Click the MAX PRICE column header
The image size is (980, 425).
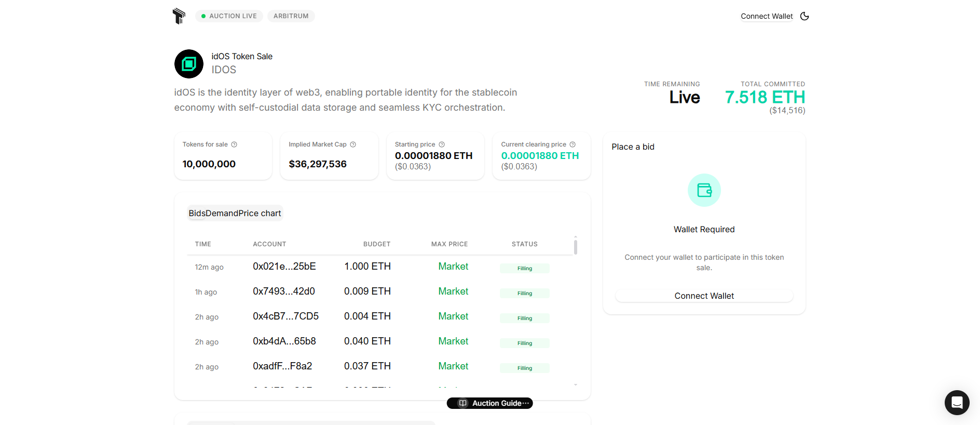pos(450,244)
